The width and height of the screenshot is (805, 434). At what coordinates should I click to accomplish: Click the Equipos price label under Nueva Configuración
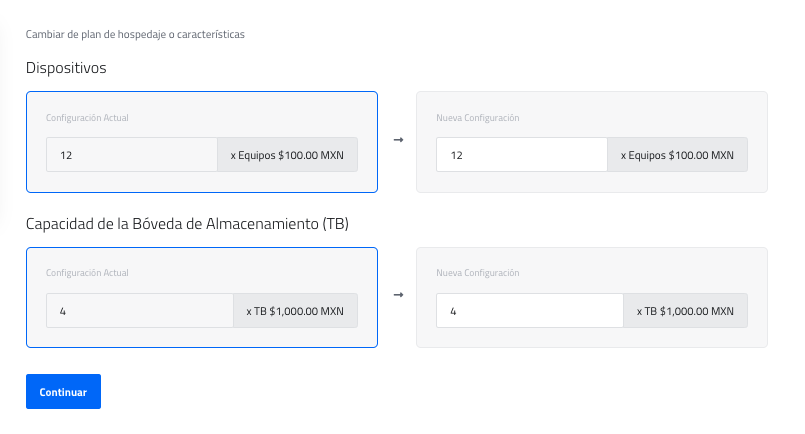[677, 155]
